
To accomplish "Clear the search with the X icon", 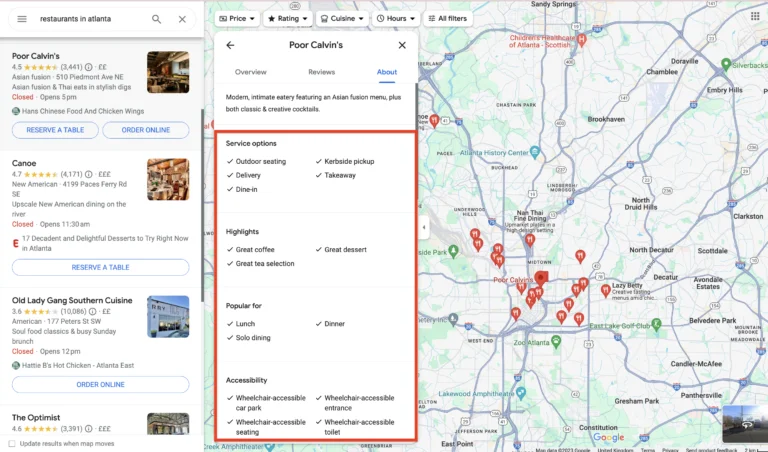I will [182, 19].
